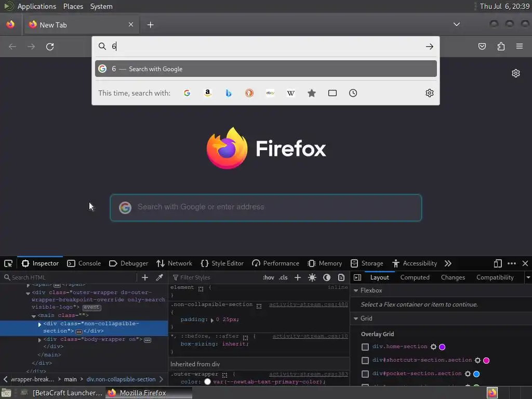Image resolution: width=532 pixels, height=399 pixels.
Task: Add new style rule with plus
Action: point(298,277)
